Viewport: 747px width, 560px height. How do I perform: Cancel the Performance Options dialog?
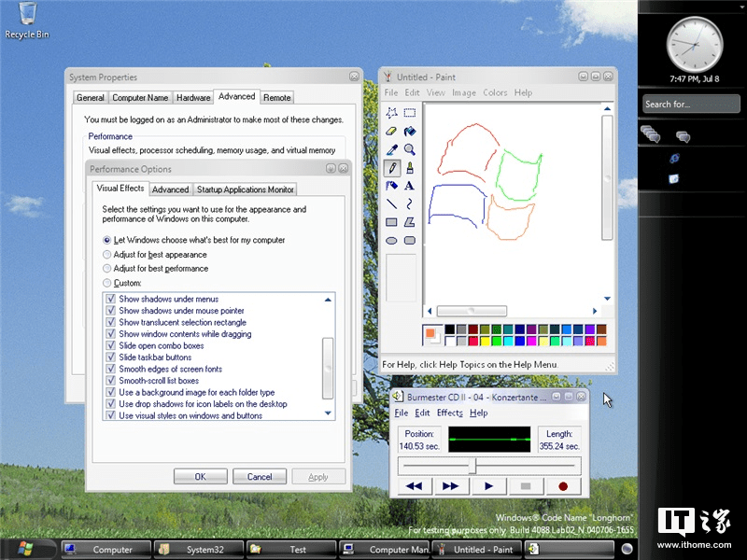tap(260, 476)
